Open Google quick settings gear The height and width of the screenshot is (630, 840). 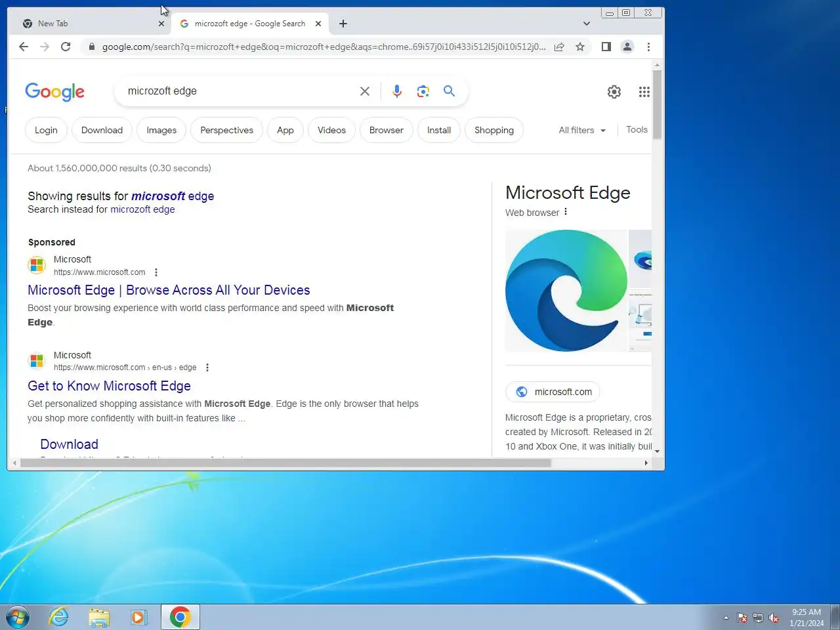tap(614, 92)
